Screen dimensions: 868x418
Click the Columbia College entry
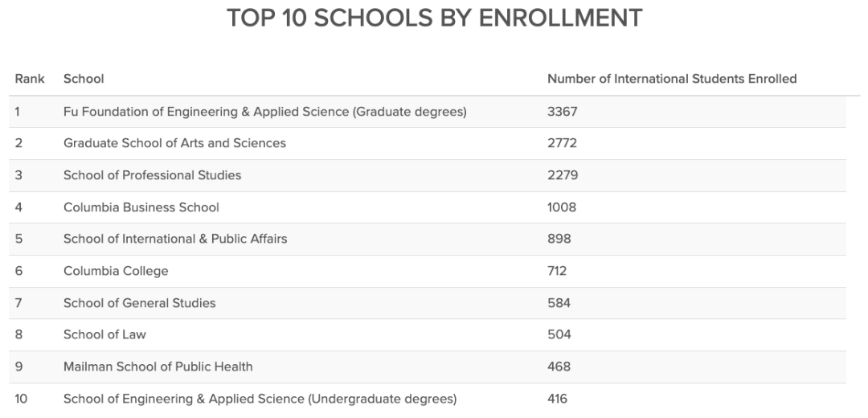pos(116,271)
